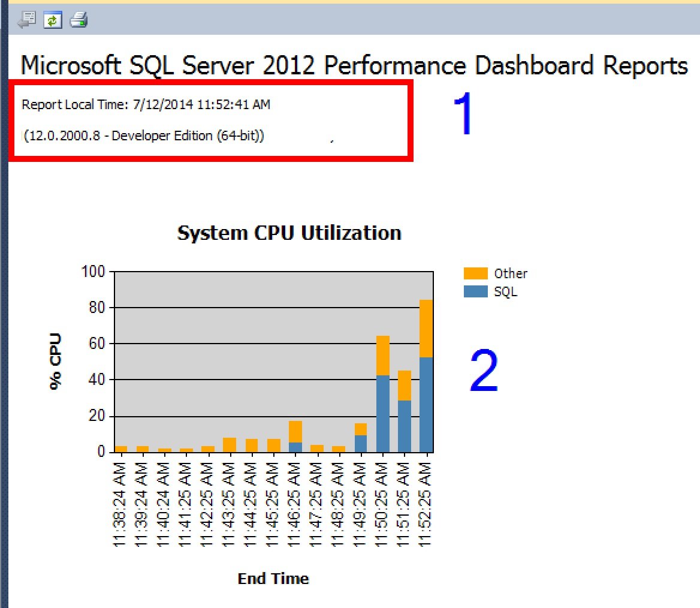Click the orange bar at 11:45:25 AM
This screenshot has height=608, width=700.
274,446
